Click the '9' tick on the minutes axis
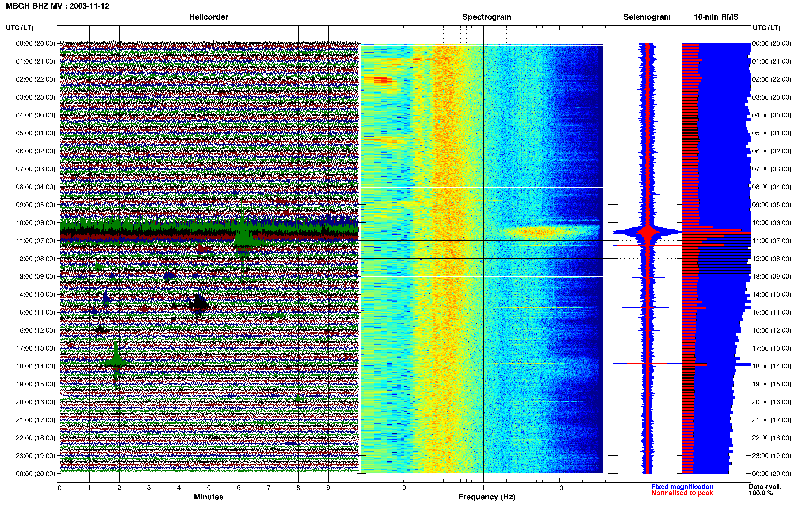The height and width of the screenshot is (508, 812). [x=328, y=487]
